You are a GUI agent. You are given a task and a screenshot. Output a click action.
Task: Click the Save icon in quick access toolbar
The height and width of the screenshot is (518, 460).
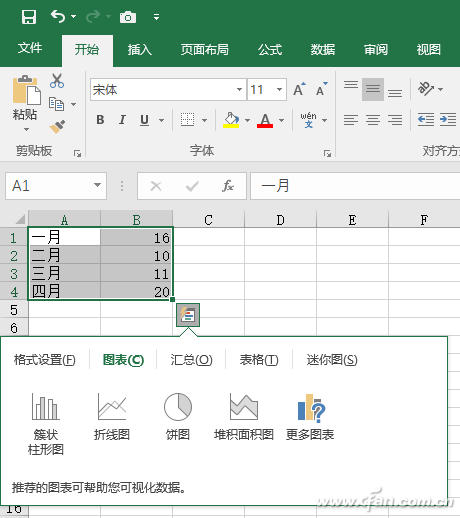coord(29,17)
